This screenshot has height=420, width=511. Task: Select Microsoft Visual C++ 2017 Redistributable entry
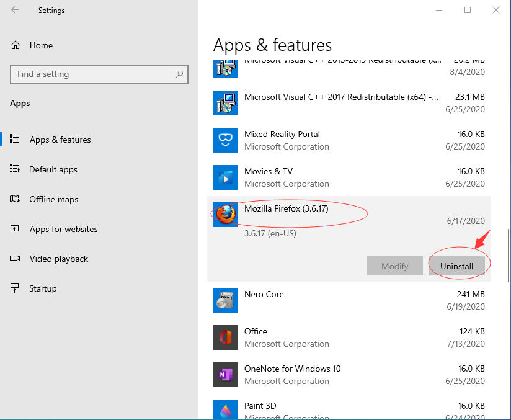[349, 103]
